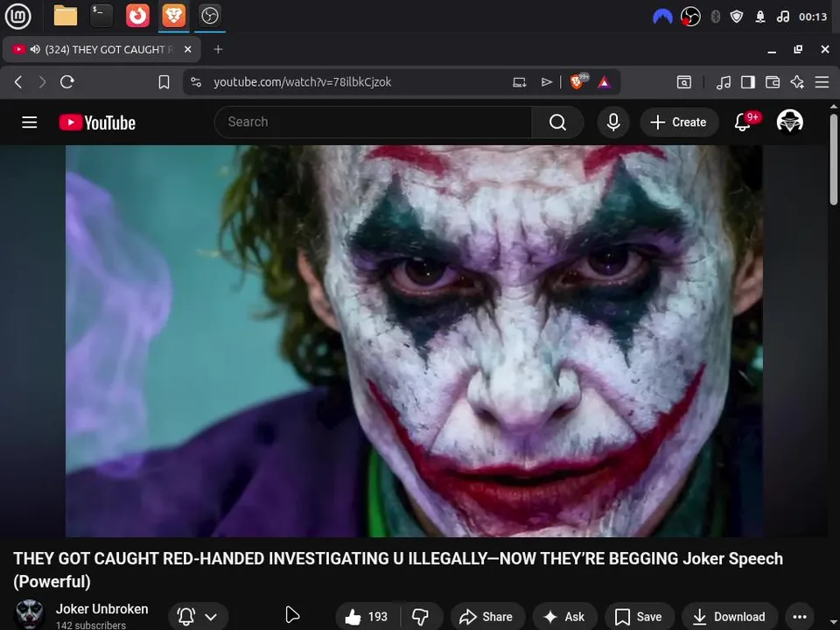Share this video
The height and width of the screenshot is (630, 840).
pyautogui.click(x=487, y=617)
